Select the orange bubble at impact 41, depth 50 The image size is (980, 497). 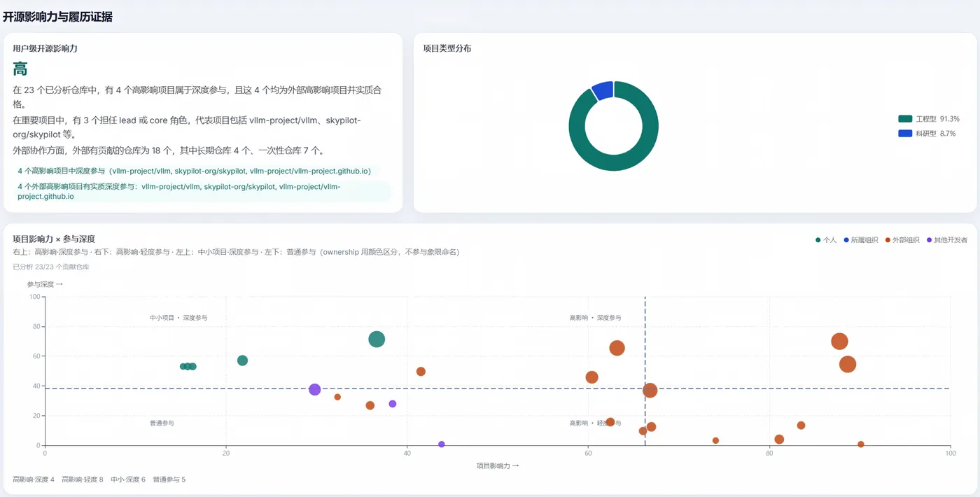click(421, 372)
